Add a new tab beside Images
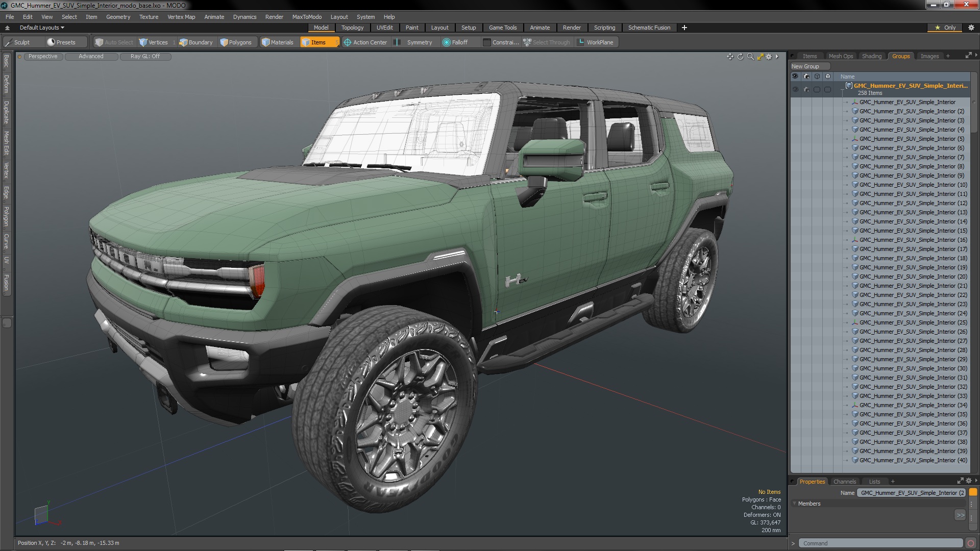Viewport: 980px width, 551px height. pyautogui.click(x=948, y=56)
